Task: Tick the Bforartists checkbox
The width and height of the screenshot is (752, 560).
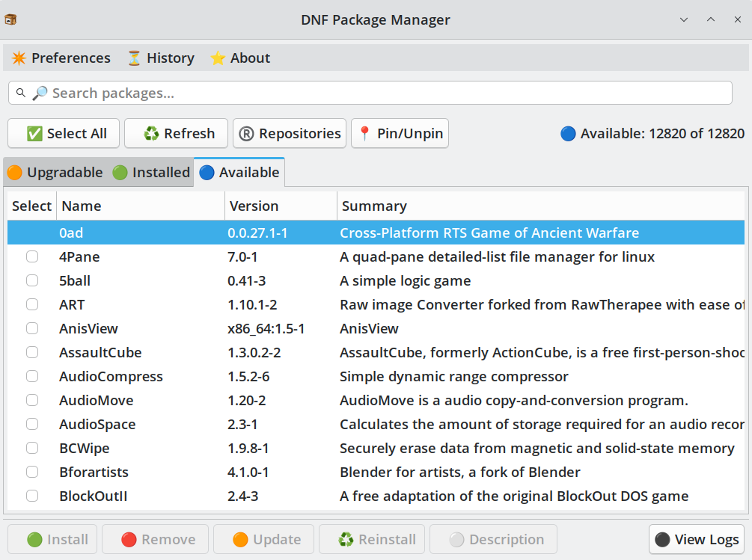Action: 32,473
